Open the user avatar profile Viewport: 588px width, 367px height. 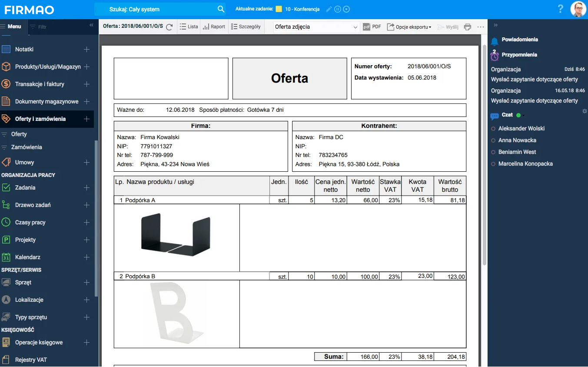coord(578,9)
